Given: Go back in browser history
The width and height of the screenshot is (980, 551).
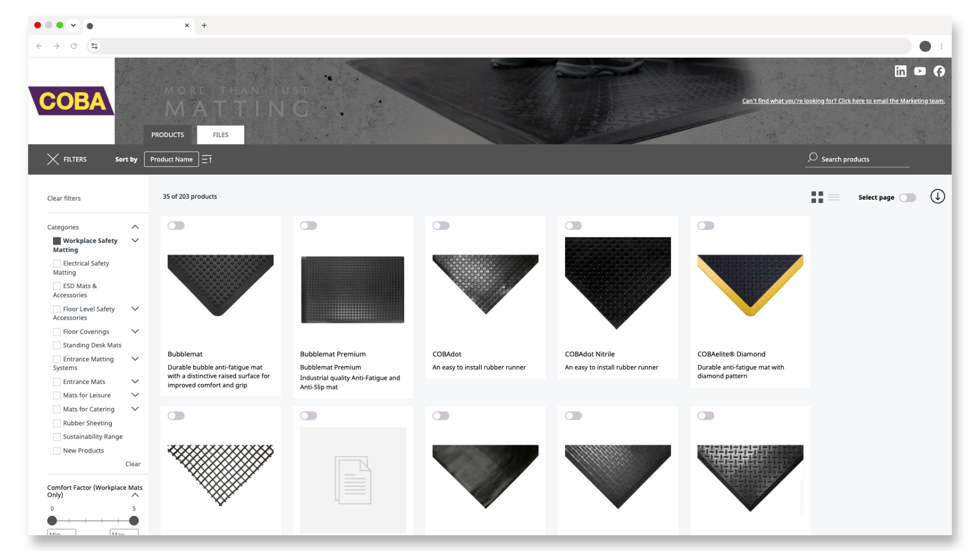Looking at the screenshot, I should point(39,46).
